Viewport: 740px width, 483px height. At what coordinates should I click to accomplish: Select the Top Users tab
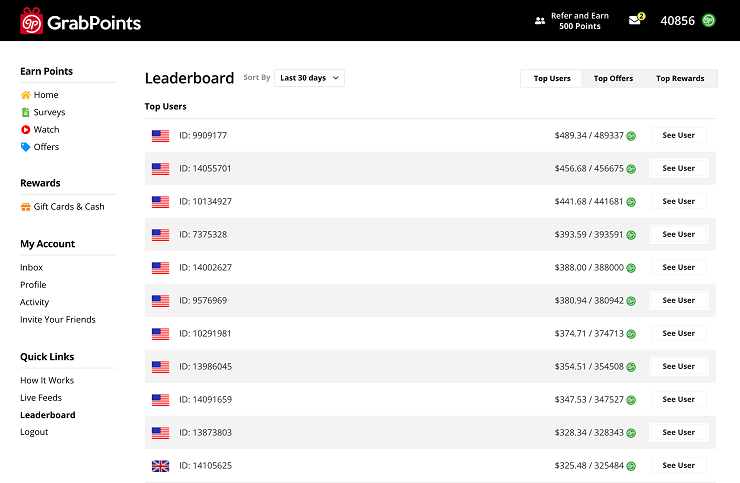click(552, 78)
